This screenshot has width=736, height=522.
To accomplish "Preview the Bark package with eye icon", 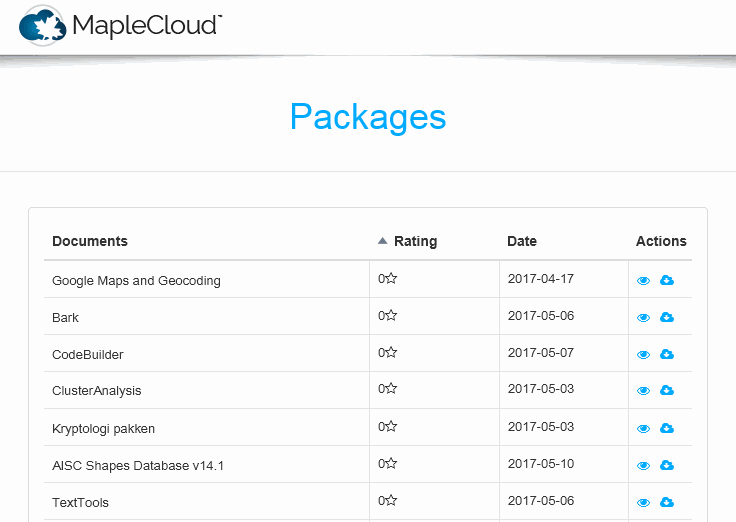I will pyautogui.click(x=643, y=318).
